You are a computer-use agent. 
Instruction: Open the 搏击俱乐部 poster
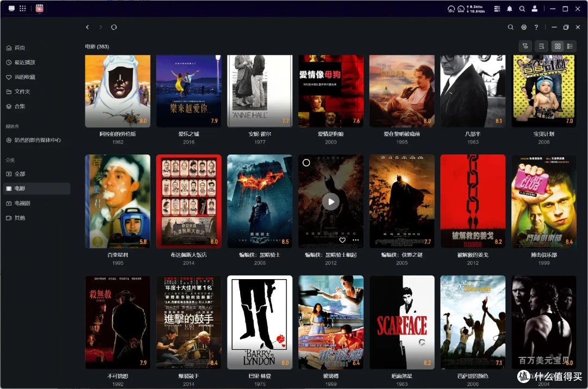544,201
